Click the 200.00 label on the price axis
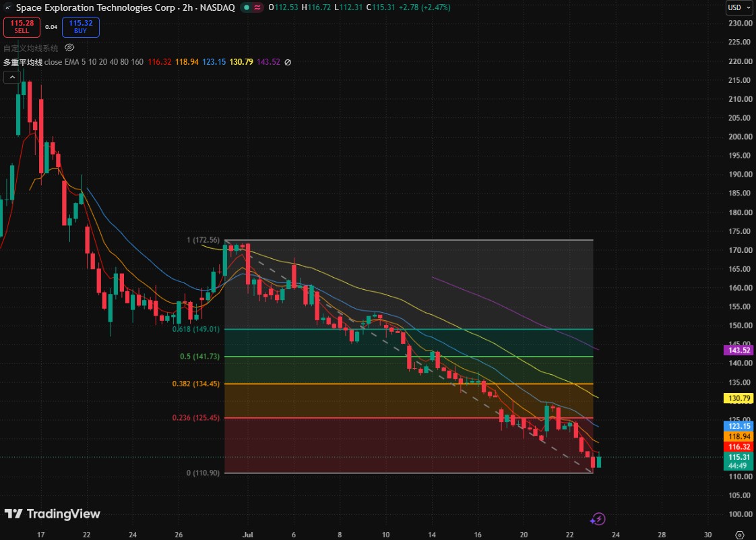The image size is (756, 540). [741, 137]
